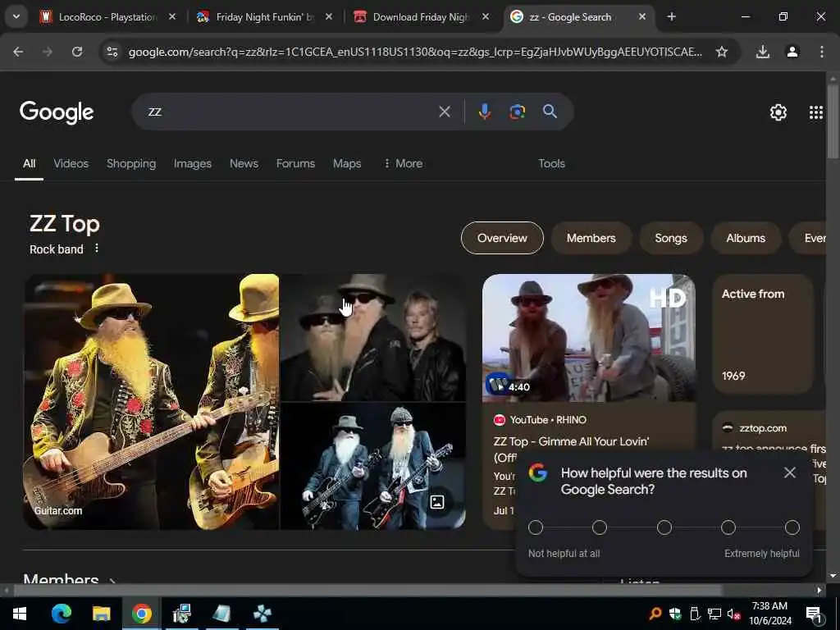Click the horizontal scrollbar thumb
This screenshot has height=630, width=840.
(x=367, y=591)
